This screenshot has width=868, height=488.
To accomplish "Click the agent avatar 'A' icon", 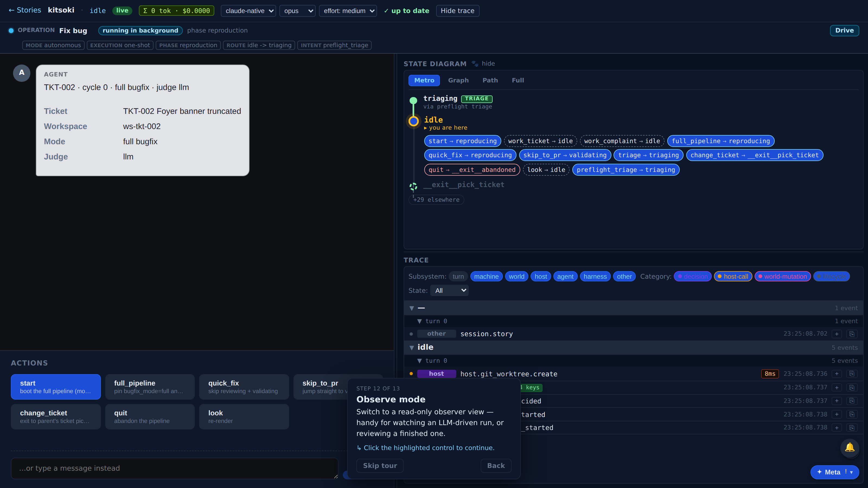I will [x=22, y=73].
